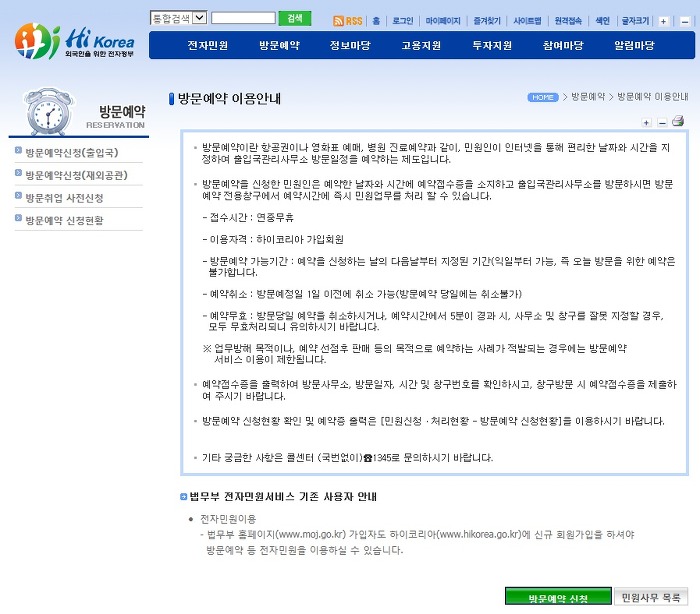
Task: Click the printer icon above the content
Action: pos(678,121)
